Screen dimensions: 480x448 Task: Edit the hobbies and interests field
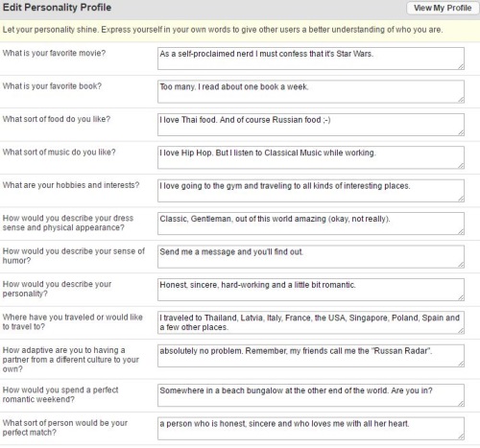(x=311, y=191)
